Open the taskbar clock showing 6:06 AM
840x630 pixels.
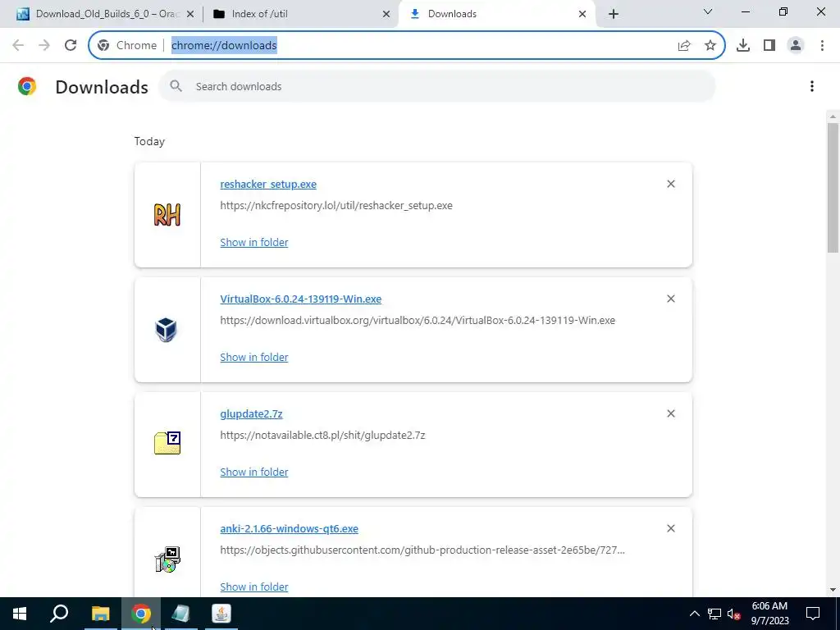pos(769,614)
